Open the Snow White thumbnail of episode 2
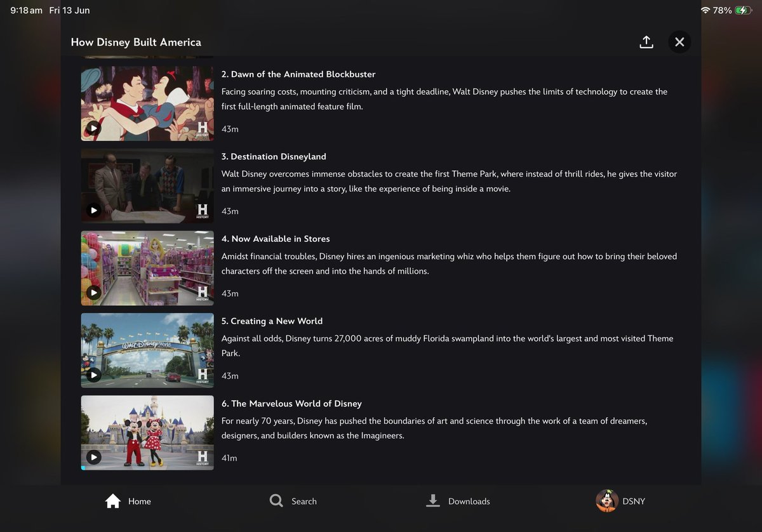Image resolution: width=762 pixels, height=532 pixels. pyautogui.click(x=147, y=103)
